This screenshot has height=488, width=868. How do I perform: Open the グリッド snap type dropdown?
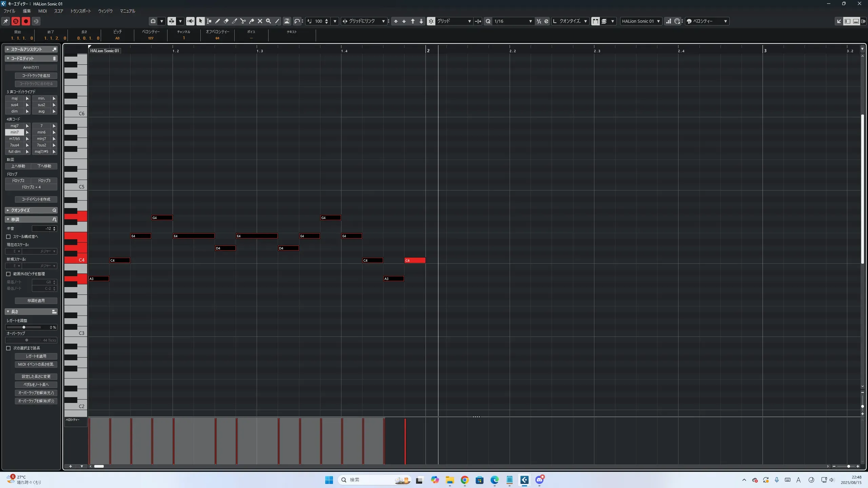(454, 21)
